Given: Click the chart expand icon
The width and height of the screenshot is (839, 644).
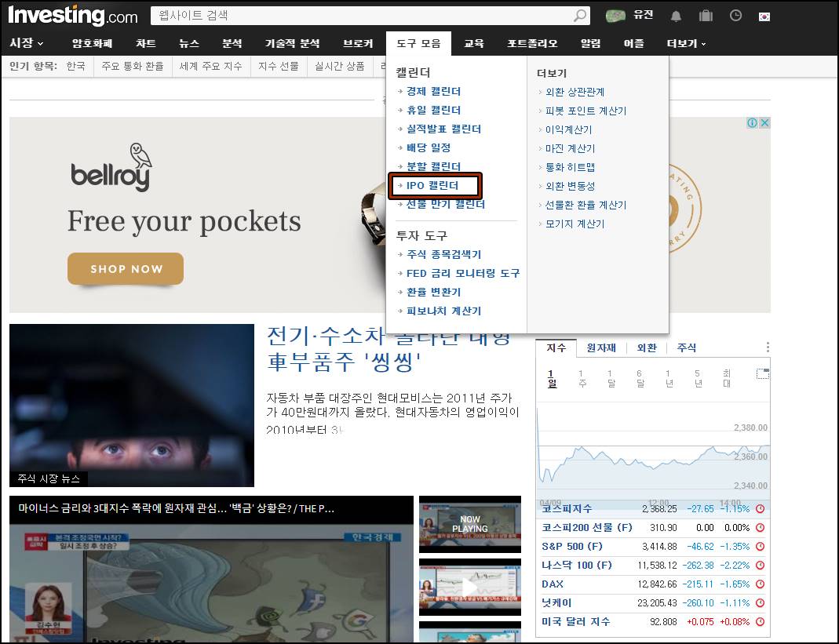Looking at the screenshot, I should click(x=763, y=373).
